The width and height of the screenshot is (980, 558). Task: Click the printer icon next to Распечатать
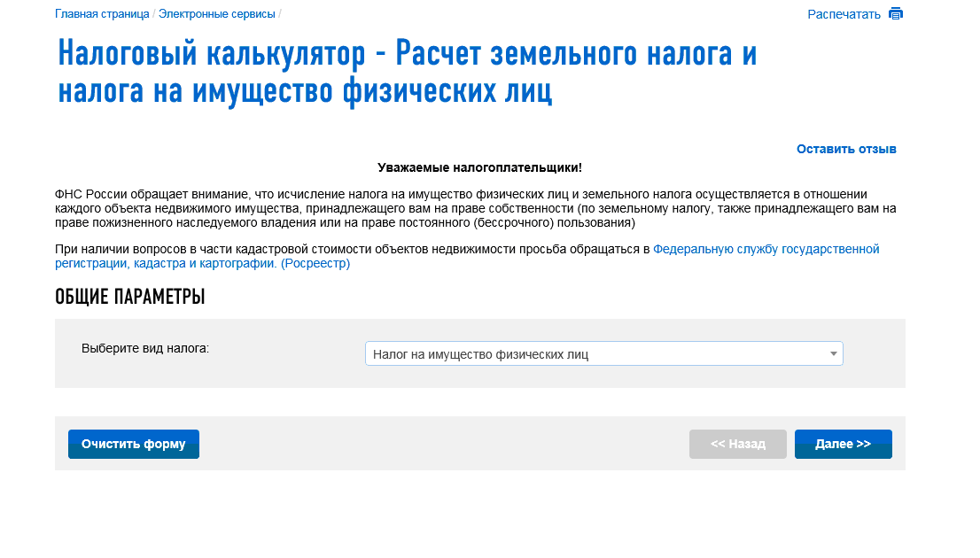tap(896, 14)
